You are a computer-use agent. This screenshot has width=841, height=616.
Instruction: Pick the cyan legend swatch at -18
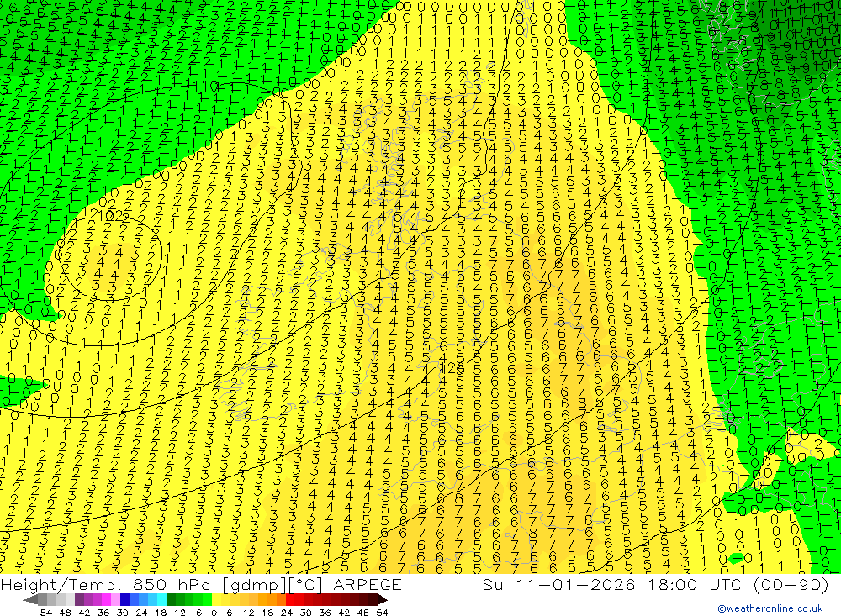pos(161,600)
